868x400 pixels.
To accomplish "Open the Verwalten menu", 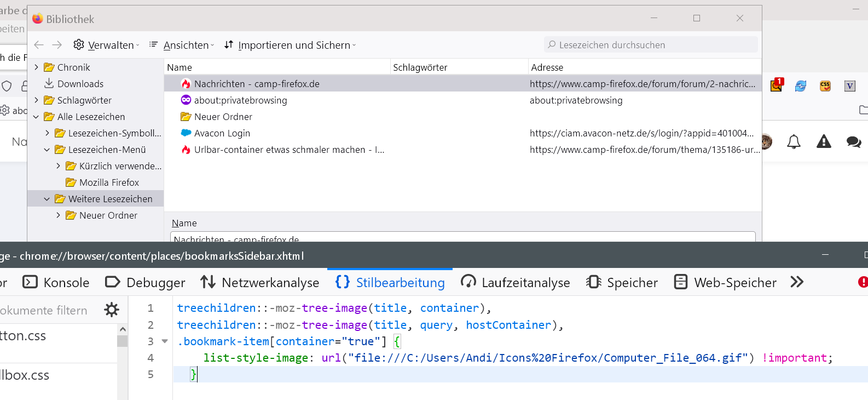I will (x=106, y=45).
